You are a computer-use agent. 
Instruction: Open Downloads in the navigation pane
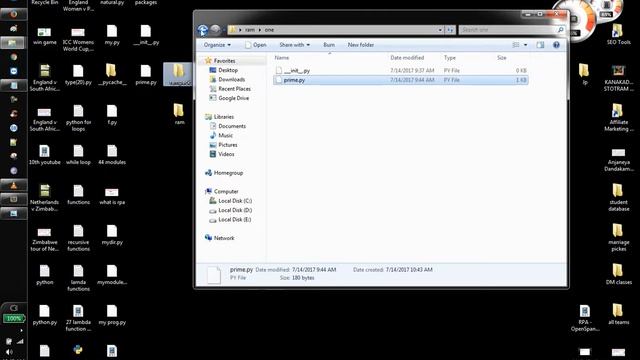coord(231,80)
